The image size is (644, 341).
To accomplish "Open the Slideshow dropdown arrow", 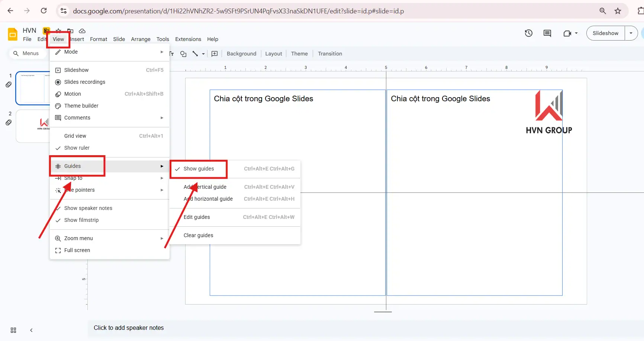I will (631, 33).
